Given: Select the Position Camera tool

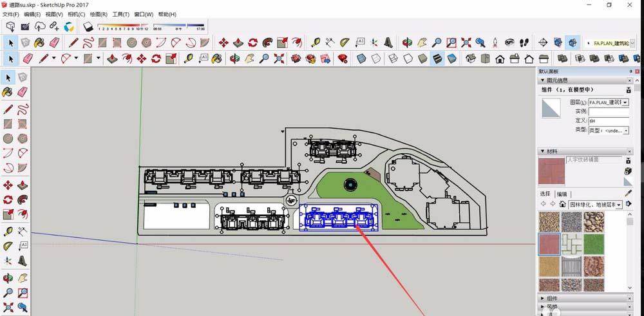Looking at the screenshot, I should click(495, 42).
